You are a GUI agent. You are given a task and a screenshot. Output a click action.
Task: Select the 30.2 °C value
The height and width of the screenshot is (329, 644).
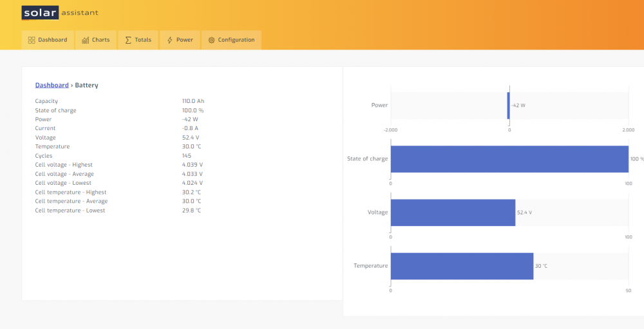[191, 193]
